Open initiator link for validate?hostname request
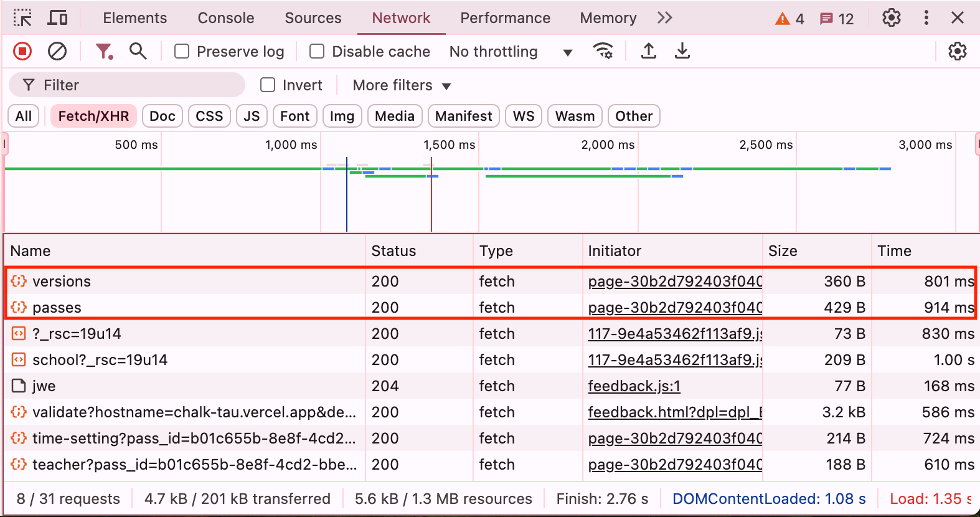Image resolution: width=980 pixels, height=517 pixels. click(675, 412)
